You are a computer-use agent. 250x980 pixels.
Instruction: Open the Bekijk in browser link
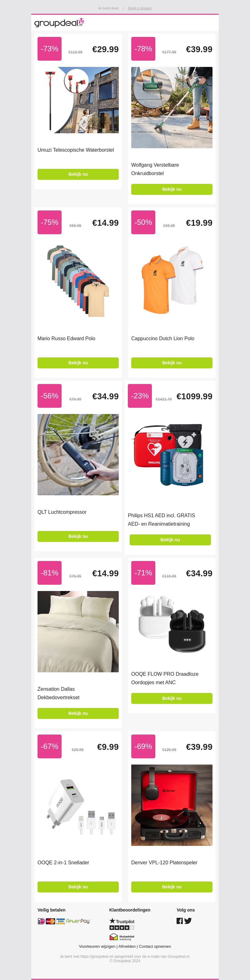tap(140, 8)
